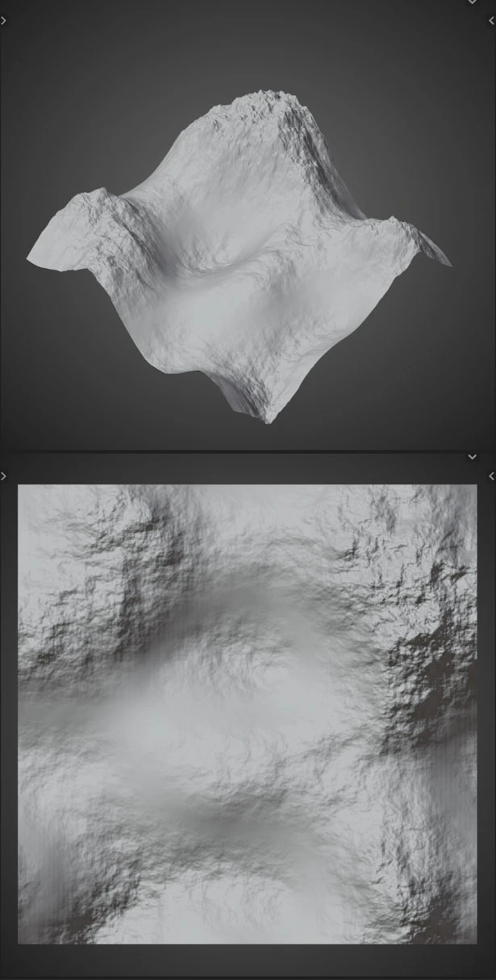This screenshot has height=980, width=496.
Task: Click the center of the top-down terrain view
Action: coord(248,714)
